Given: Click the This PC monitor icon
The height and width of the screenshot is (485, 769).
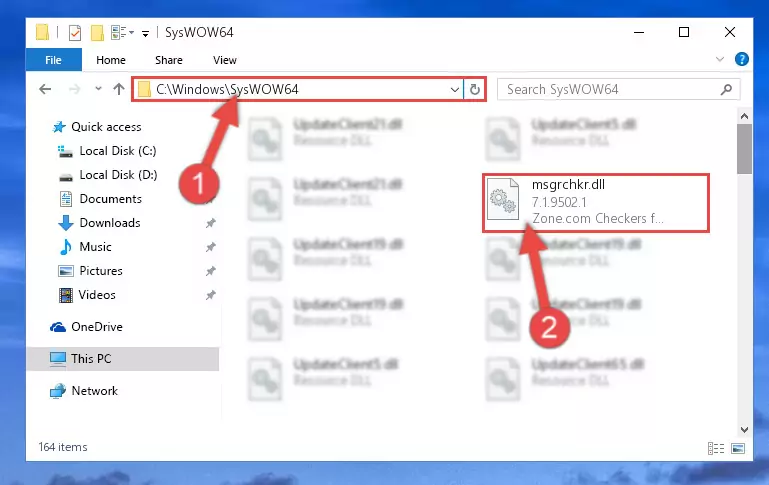Looking at the screenshot, I should tap(58, 359).
